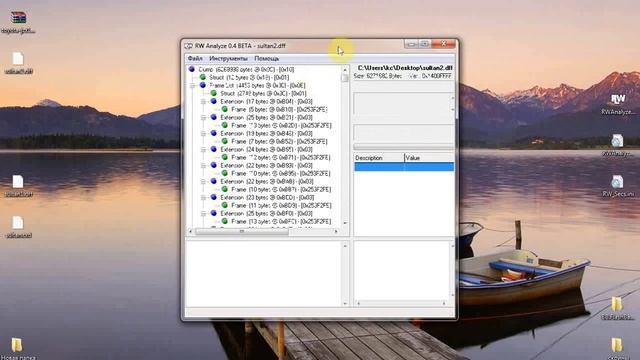Collapse the Extension 25 bytes at 0xB21 node
The height and width of the screenshot is (360, 640).
(203, 118)
